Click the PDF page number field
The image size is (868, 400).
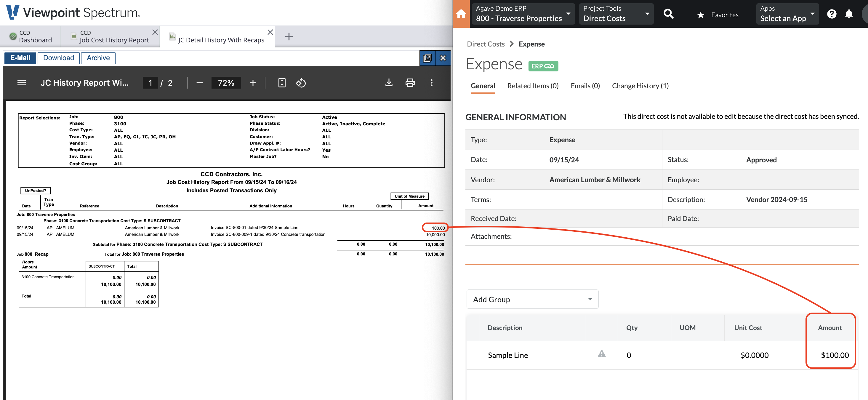150,83
